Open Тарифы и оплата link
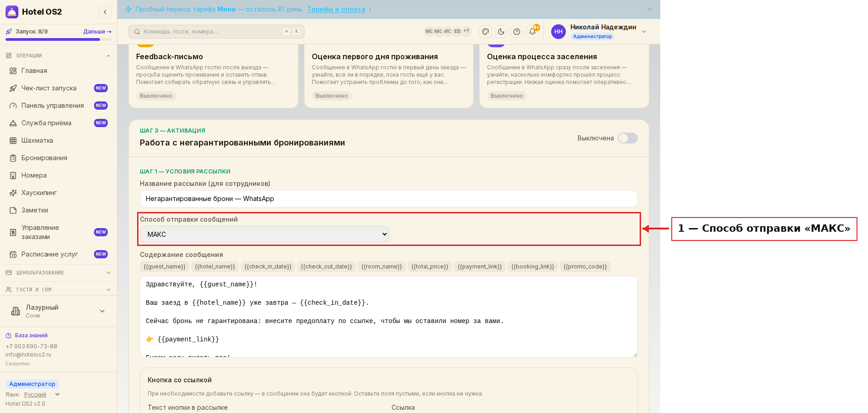 [x=336, y=9]
